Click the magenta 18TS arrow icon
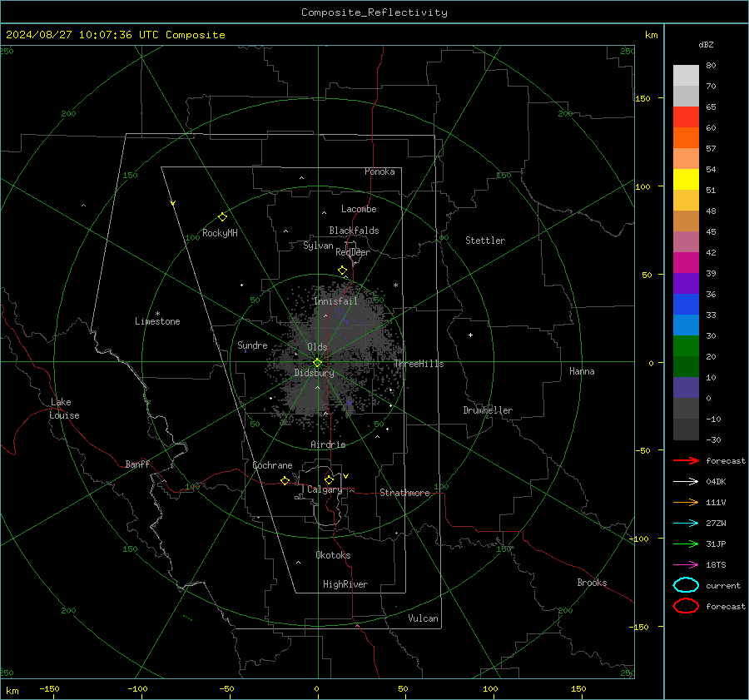 pyautogui.click(x=686, y=565)
